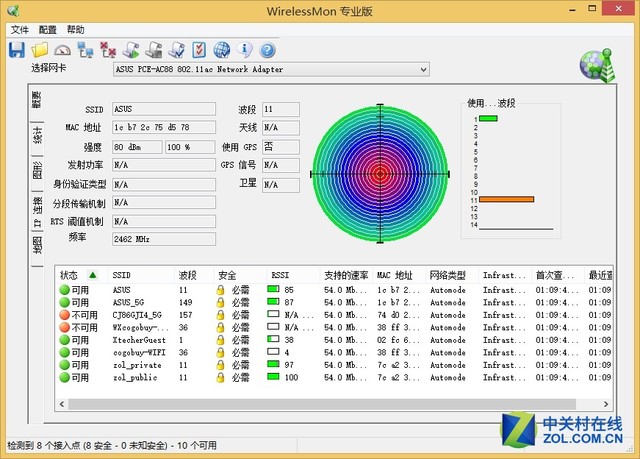Click the info speech bubble icon

click(x=244, y=49)
